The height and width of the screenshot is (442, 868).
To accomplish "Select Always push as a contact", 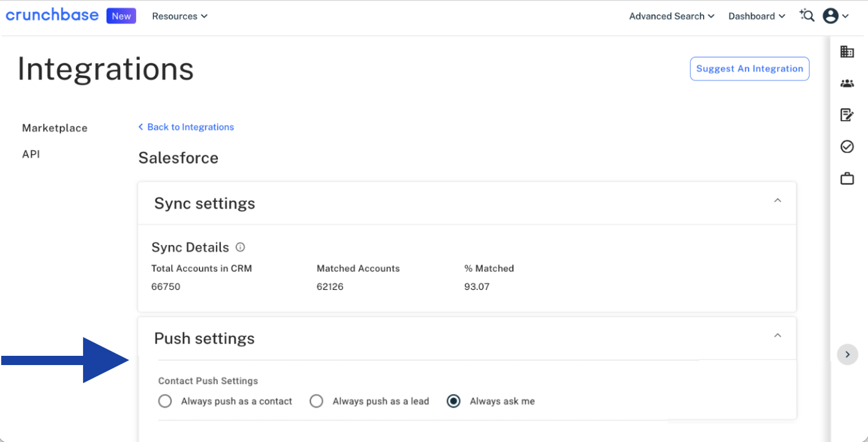I will pos(225,401).
